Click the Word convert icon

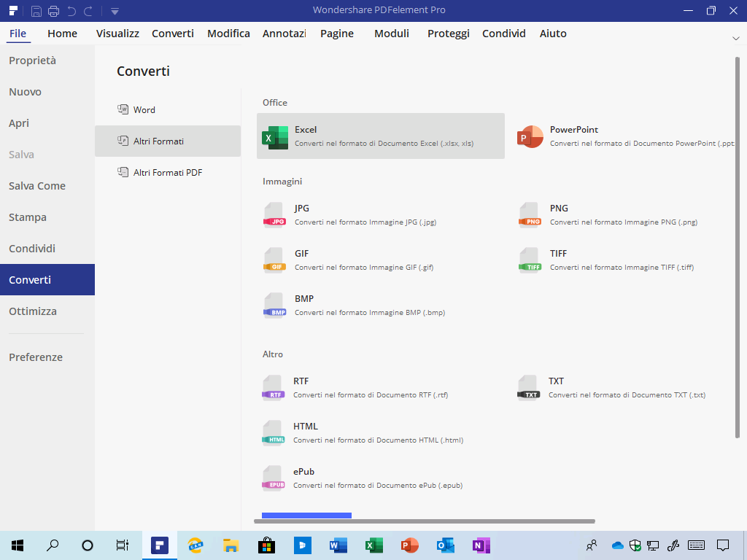[123, 109]
